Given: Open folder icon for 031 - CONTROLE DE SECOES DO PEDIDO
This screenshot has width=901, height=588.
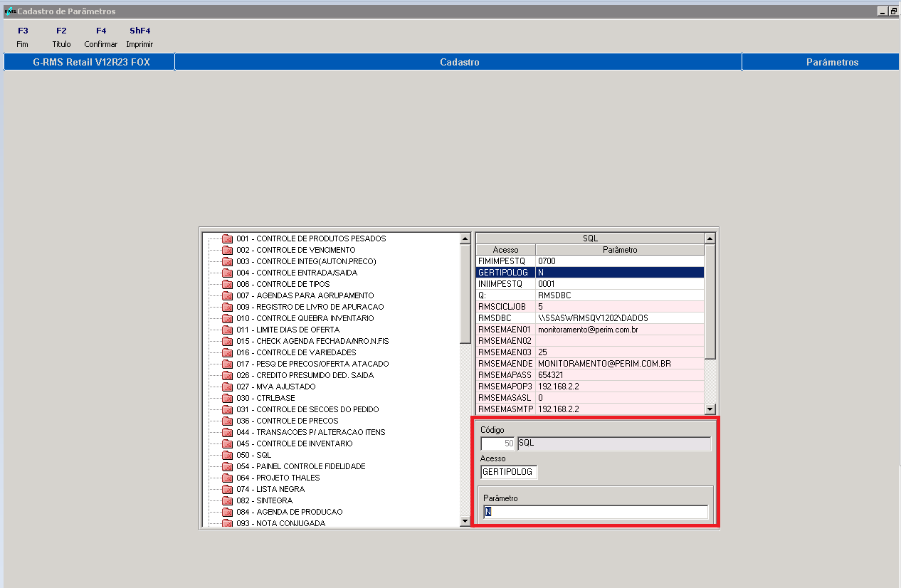Looking at the screenshot, I should pyautogui.click(x=227, y=409).
